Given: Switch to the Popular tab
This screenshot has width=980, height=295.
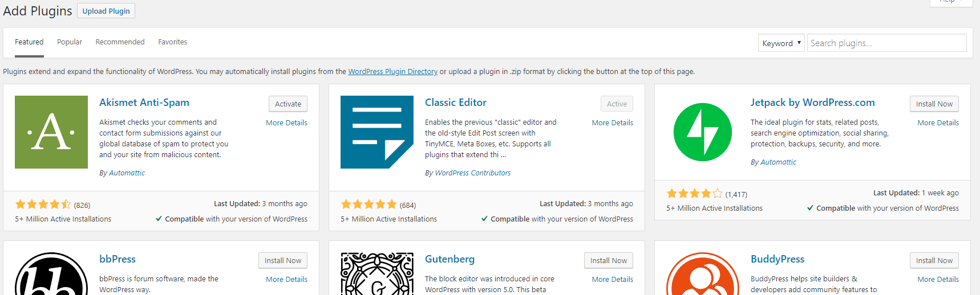Looking at the screenshot, I should click(x=70, y=42).
